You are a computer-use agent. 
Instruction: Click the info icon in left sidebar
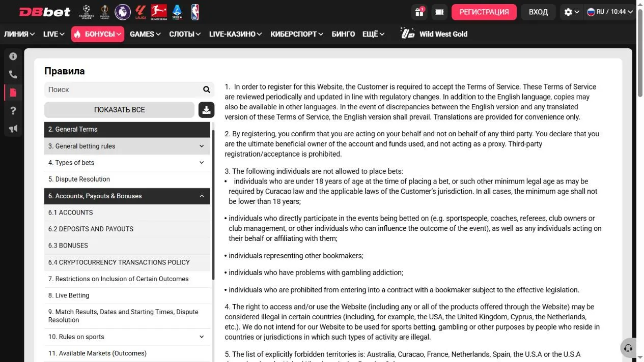[x=13, y=56]
